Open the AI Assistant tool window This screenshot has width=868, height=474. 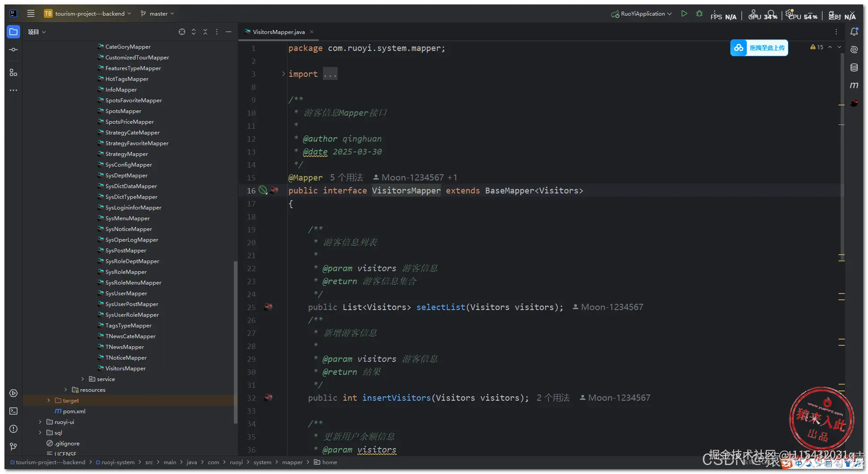coord(854,50)
